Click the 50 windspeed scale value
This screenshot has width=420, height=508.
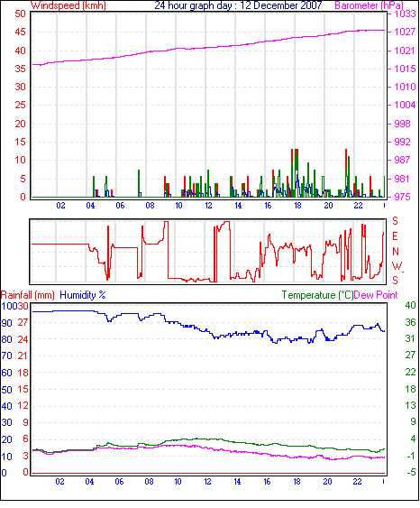tap(20, 14)
